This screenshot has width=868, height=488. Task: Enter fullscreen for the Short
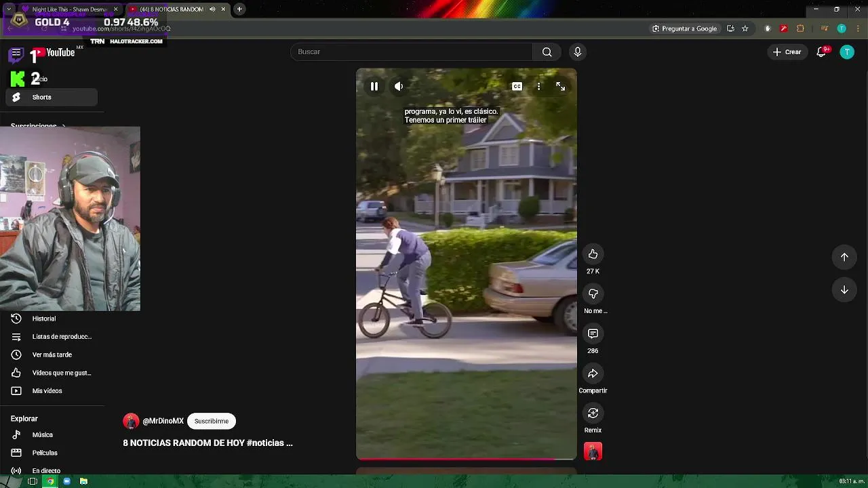point(560,87)
